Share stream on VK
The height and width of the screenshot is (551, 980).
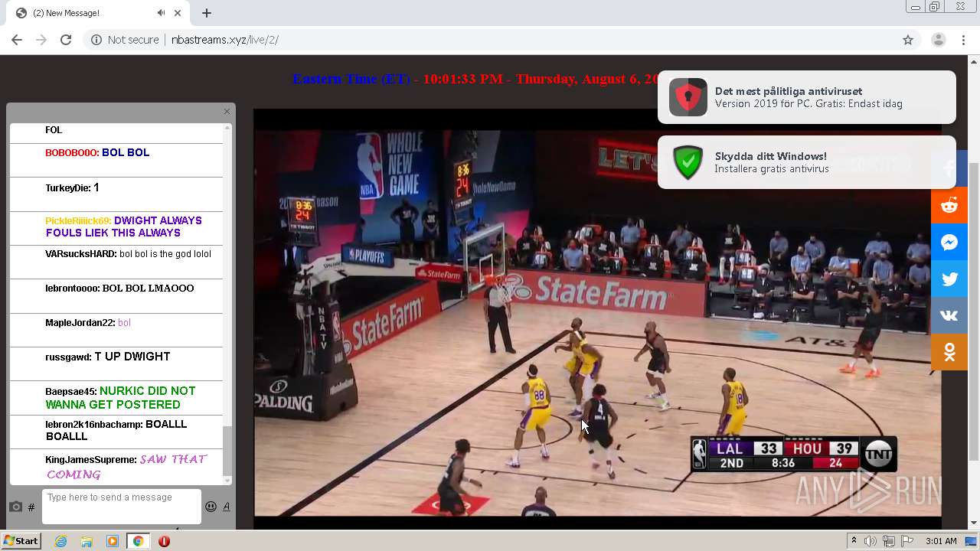pyautogui.click(x=949, y=316)
